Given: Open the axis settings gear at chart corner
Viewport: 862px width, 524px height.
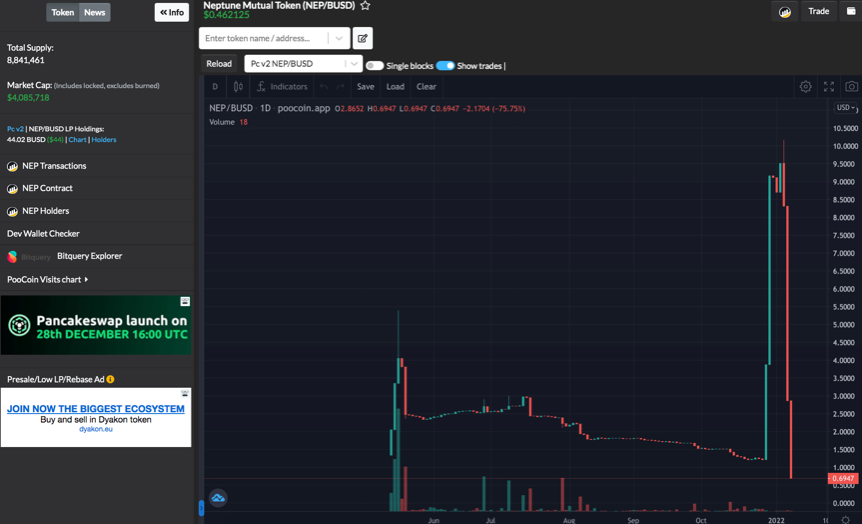Looking at the screenshot, I should pyautogui.click(x=846, y=520).
